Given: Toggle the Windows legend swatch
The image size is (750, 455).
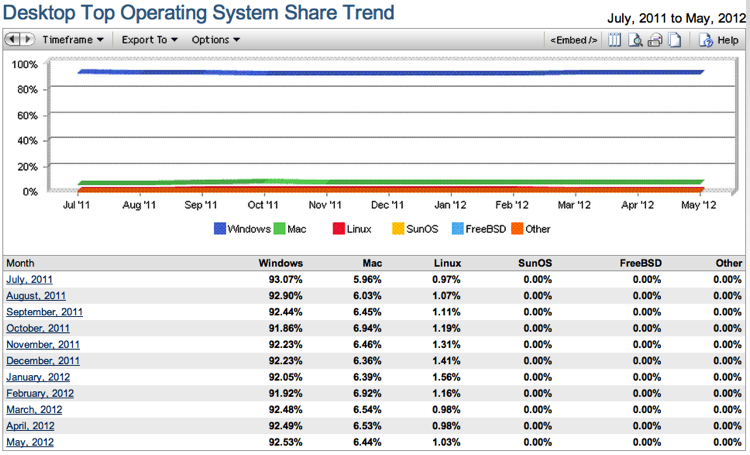Looking at the screenshot, I should pyautogui.click(x=220, y=229).
